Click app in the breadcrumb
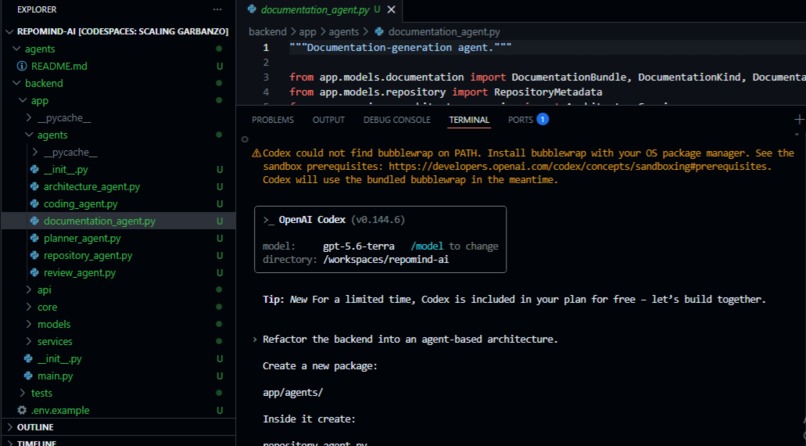 (x=307, y=32)
